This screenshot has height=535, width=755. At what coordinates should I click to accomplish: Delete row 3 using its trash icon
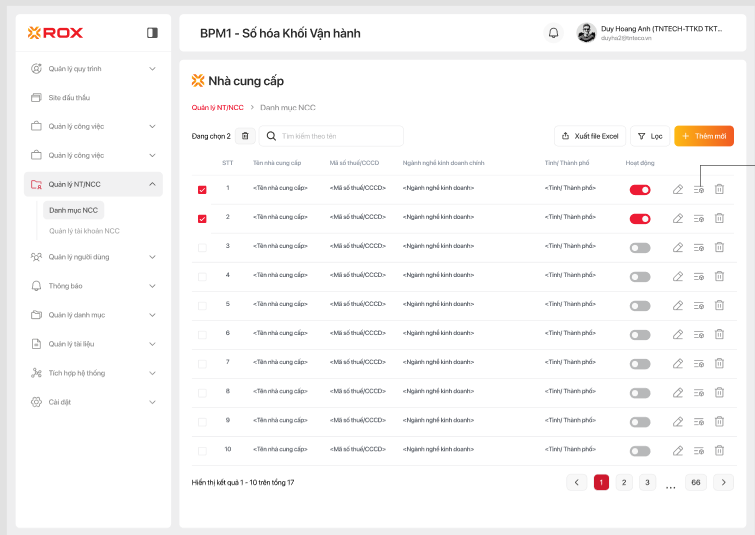click(x=719, y=247)
